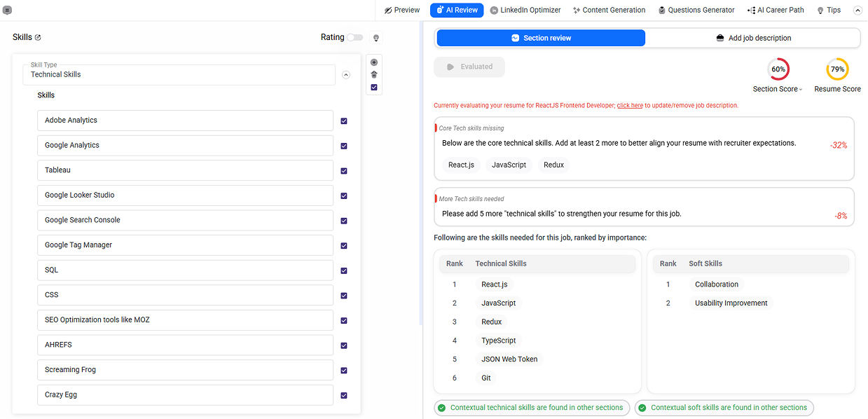Uncheck the CSS skill checkbox
The width and height of the screenshot is (868, 419).
point(344,295)
